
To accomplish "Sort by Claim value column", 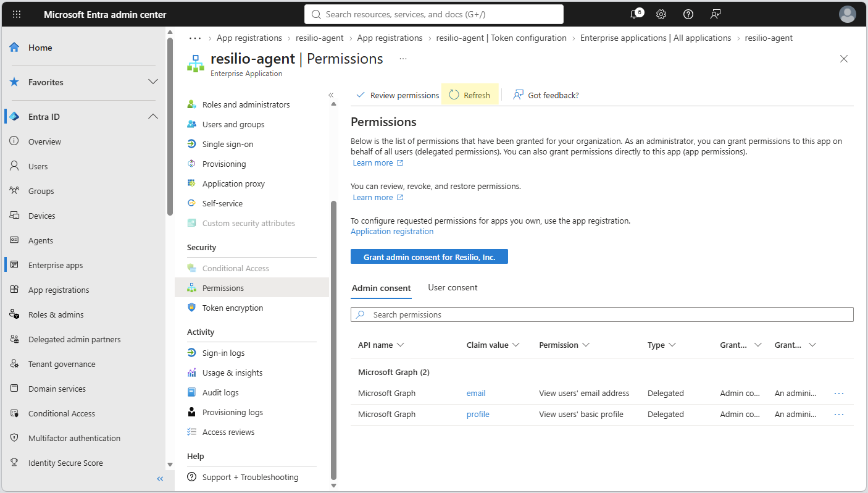I will [x=493, y=345].
